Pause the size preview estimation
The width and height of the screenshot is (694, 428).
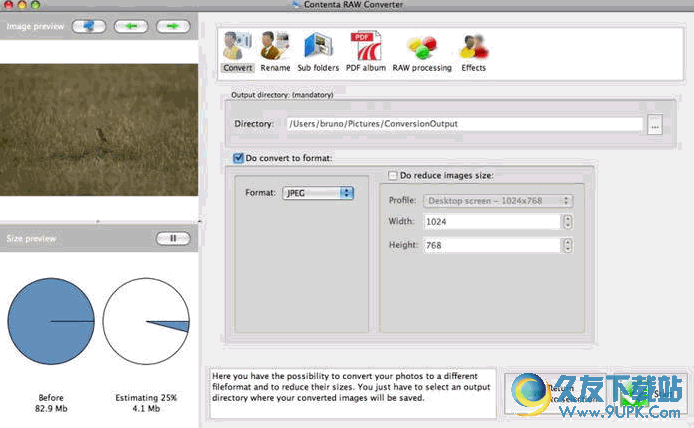tap(173, 239)
